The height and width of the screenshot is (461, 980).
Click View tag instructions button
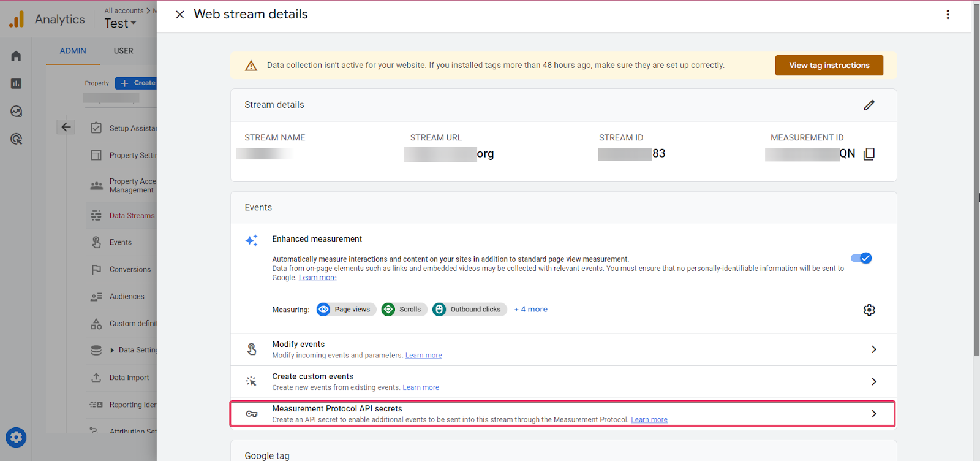(x=829, y=66)
